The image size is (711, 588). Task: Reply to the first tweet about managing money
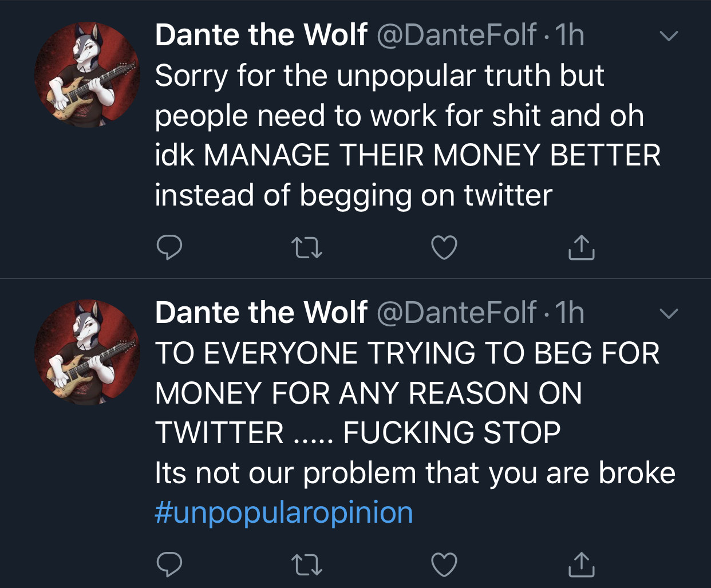coord(169,247)
